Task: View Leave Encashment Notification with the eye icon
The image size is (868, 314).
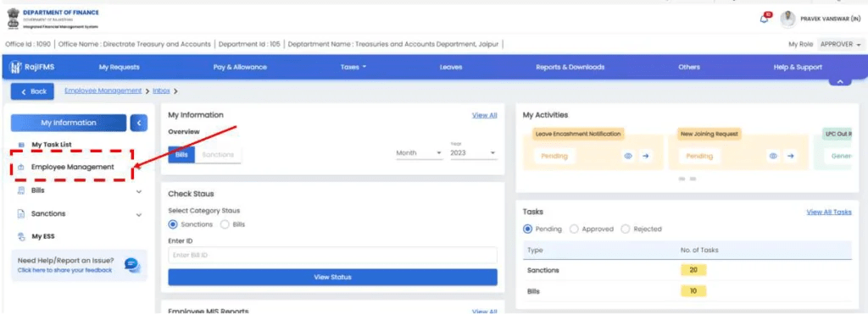Action: pyautogui.click(x=628, y=157)
